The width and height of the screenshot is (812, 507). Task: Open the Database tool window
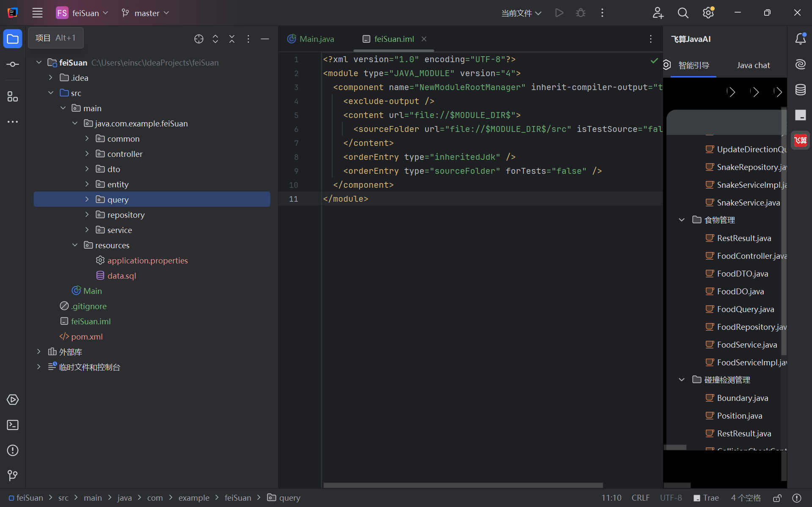(x=800, y=90)
